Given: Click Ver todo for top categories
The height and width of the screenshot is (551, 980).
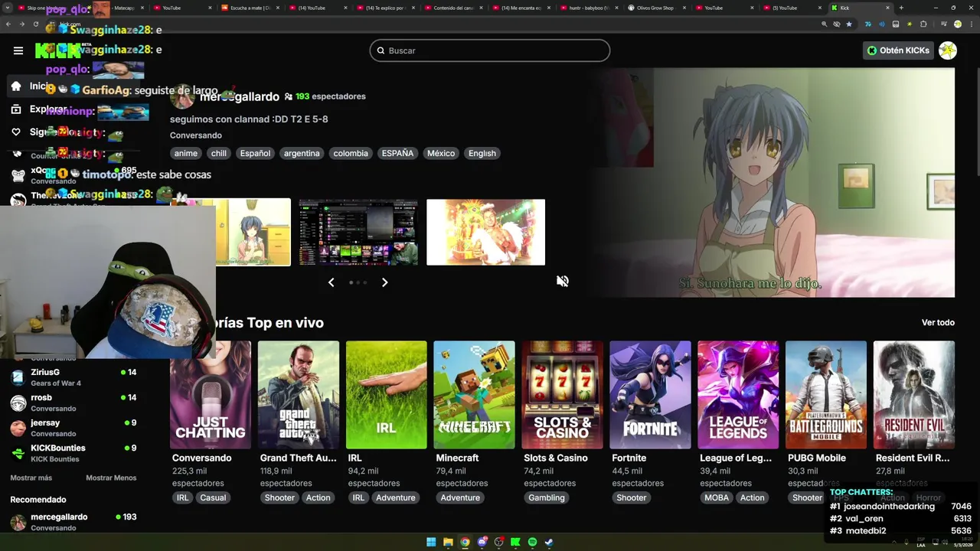Looking at the screenshot, I should (938, 323).
